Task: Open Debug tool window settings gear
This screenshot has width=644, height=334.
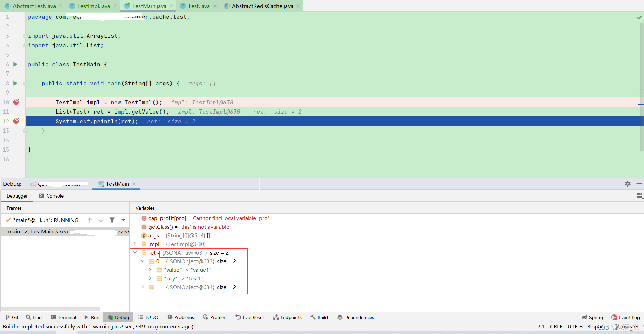Action: 628,184
